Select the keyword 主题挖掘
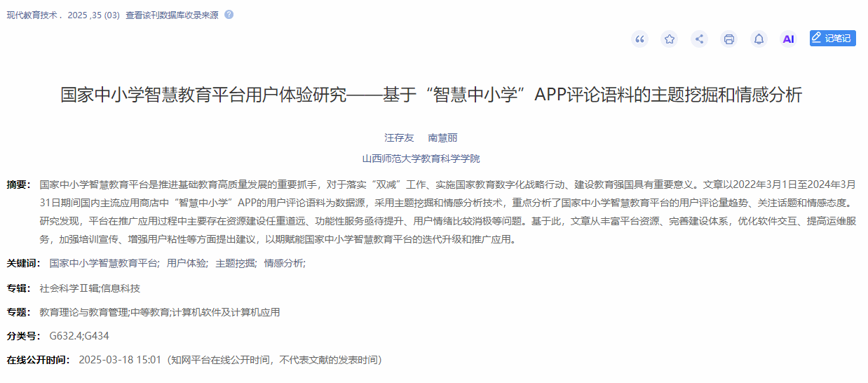The width and height of the screenshot is (868, 383). (235, 264)
